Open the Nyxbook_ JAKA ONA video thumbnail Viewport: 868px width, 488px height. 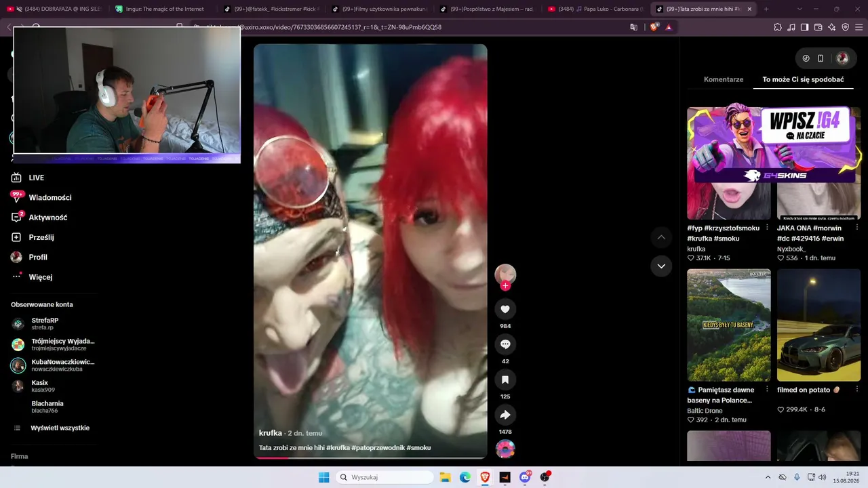point(818,163)
